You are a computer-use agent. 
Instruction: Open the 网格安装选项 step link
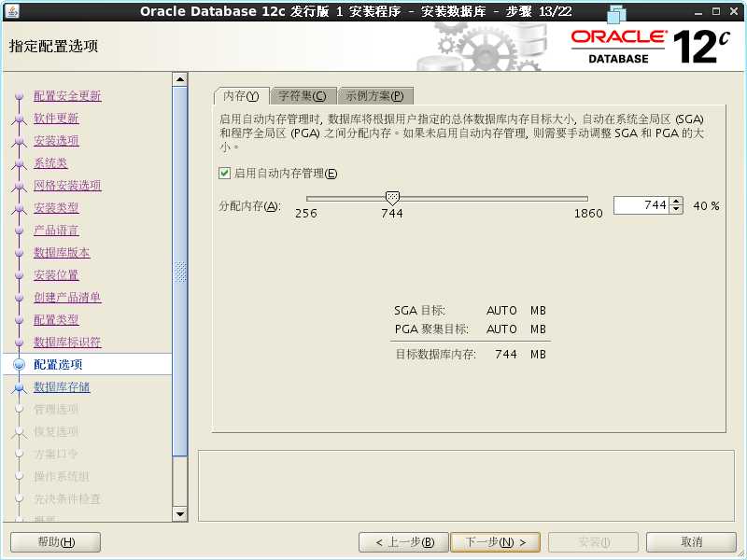(x=67, y=185)
